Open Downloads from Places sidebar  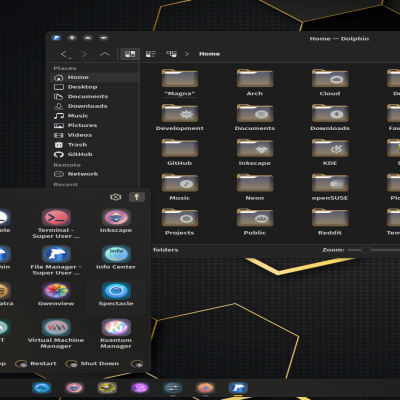94,106
